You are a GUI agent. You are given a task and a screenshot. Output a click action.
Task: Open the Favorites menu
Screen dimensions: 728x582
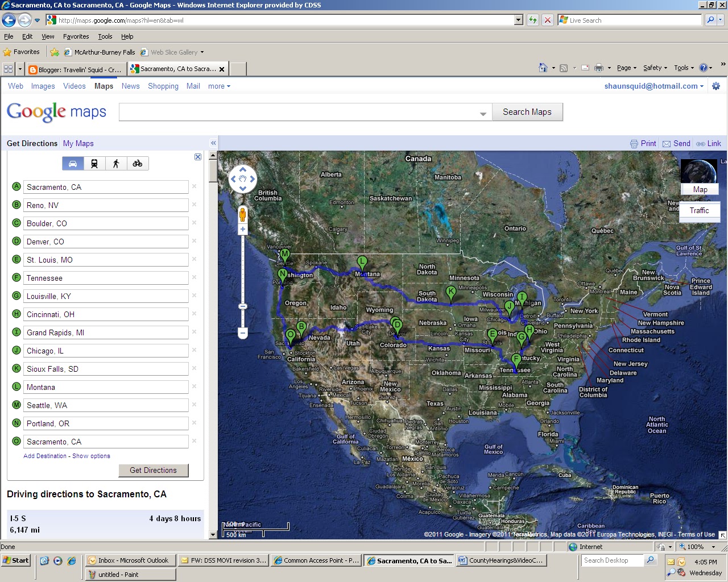[76, 36]
